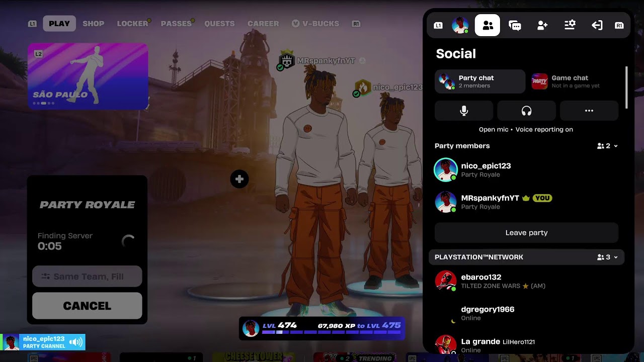Click the Social panel scrollbar
644x362 pixels.
click(626, 87)
